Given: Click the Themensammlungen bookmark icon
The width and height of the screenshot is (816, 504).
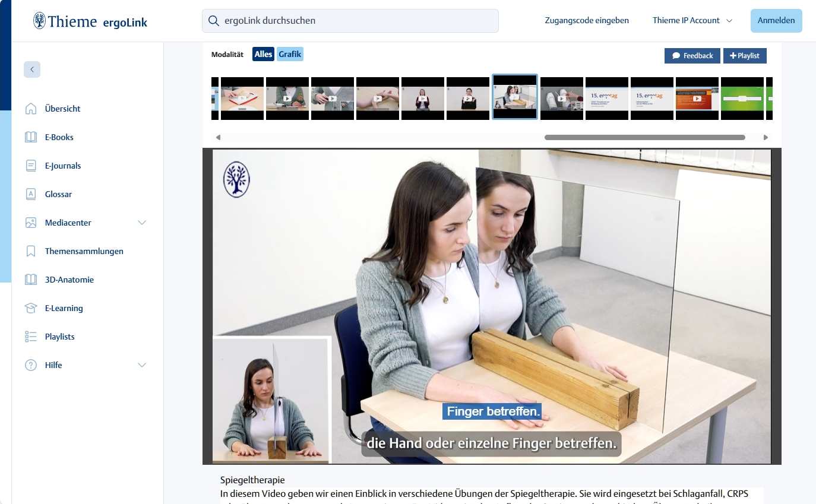Looking at the screenshot, I should click(x=31, y=251).
